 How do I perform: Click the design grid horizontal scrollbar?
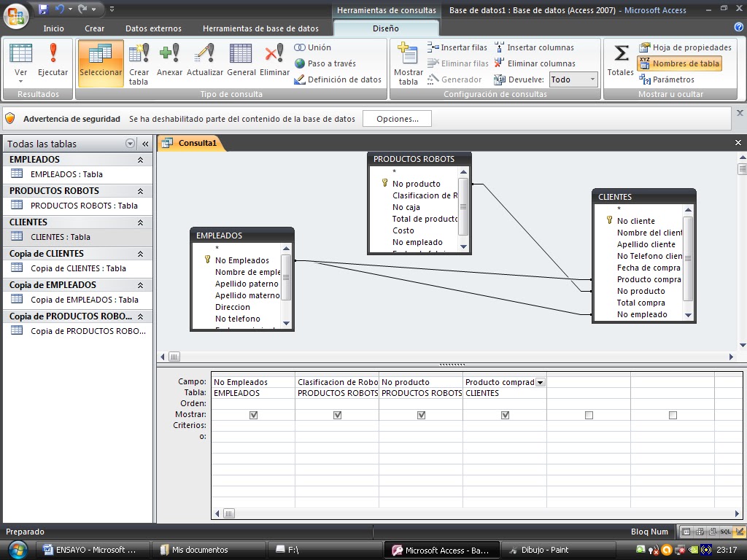pyautogui.click(x=478, y=513)
